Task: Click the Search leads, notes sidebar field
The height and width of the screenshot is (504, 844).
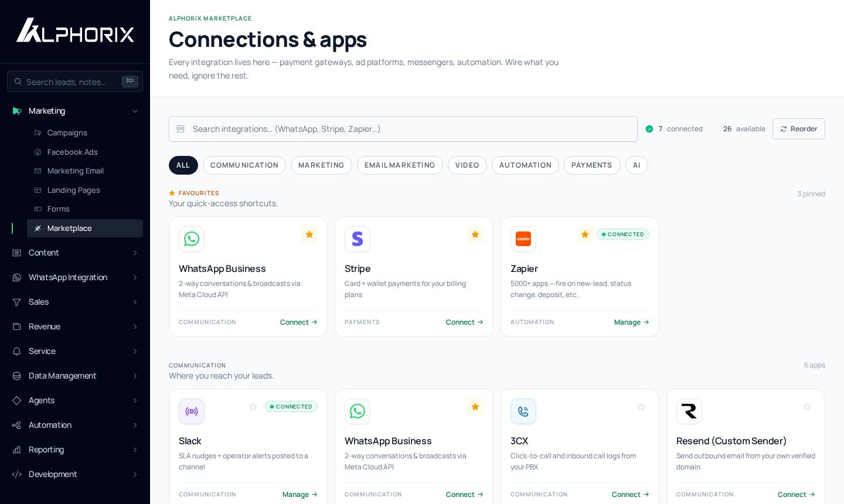Action: point(75,81)
